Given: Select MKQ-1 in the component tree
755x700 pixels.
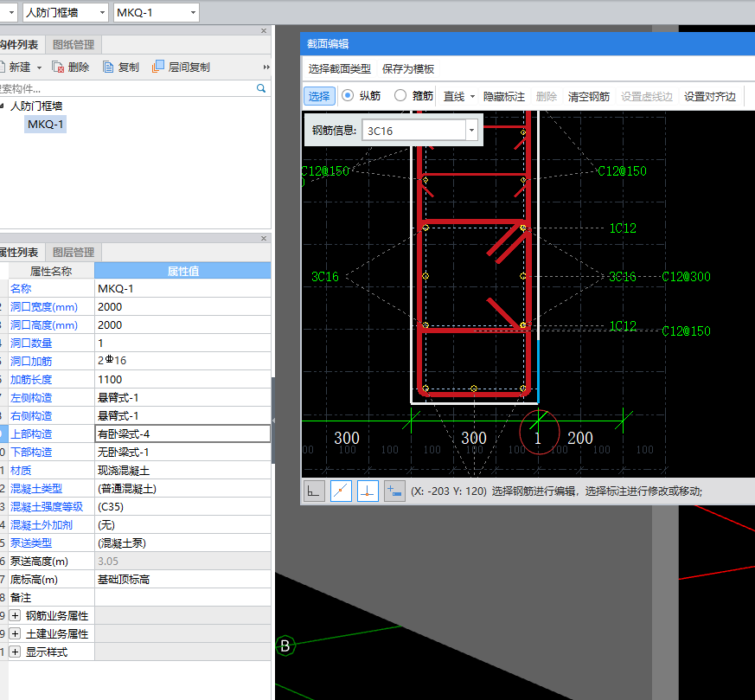Looking at the screenshot, I should [45, 125].
